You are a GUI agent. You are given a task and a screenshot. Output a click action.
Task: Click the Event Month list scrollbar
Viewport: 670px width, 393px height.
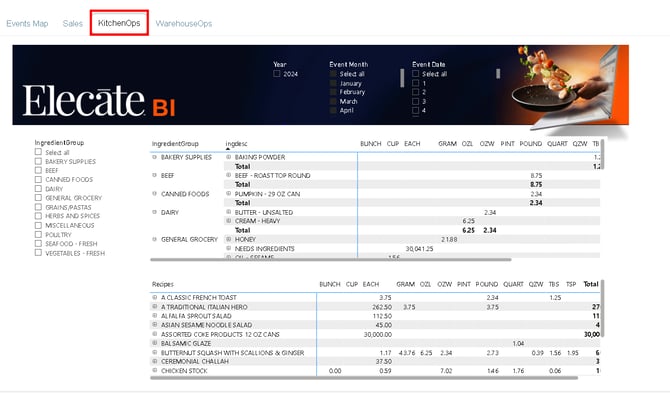pyautogui.click(x=402, y=78)
